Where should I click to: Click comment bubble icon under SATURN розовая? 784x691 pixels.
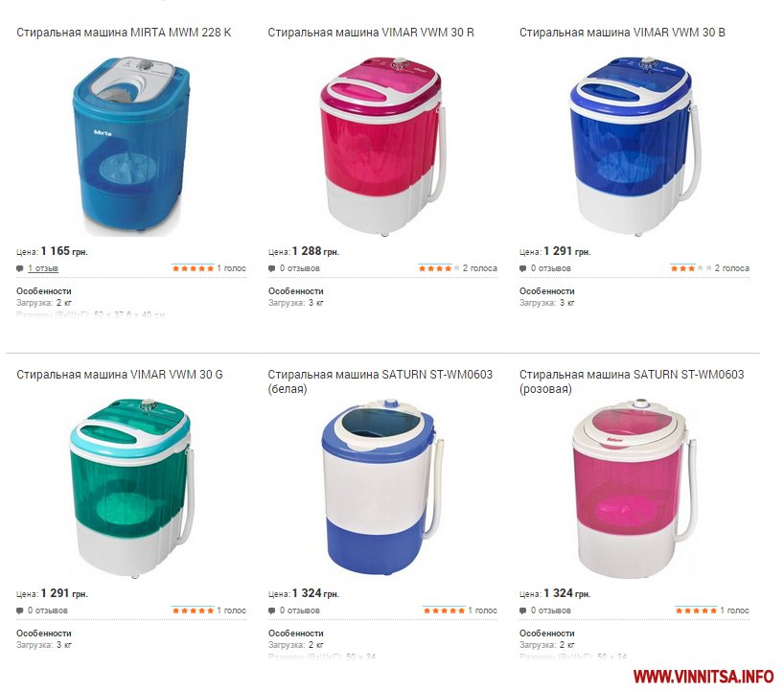click(522, 610)
